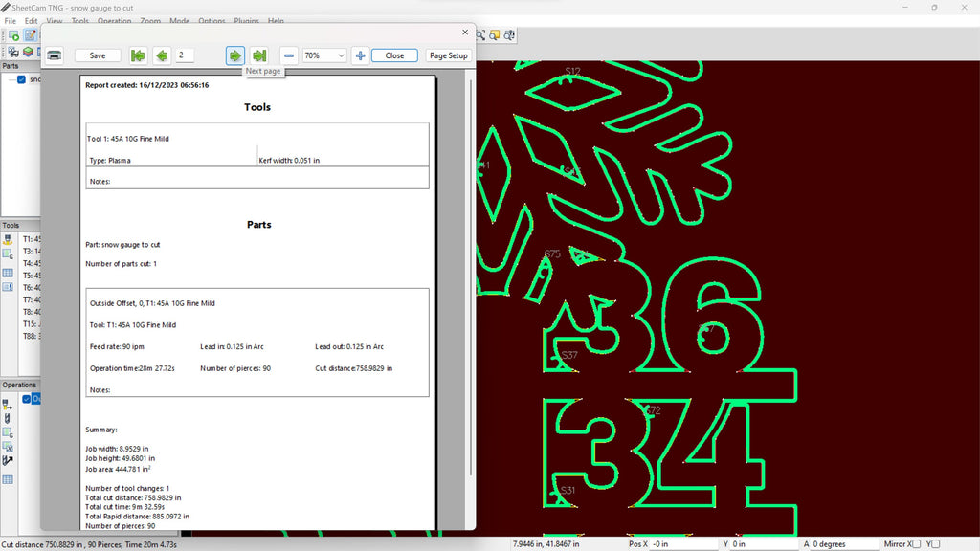Click the layers stack toolbar icon
This screenshot has height=551, width=980.
(28, 52)
